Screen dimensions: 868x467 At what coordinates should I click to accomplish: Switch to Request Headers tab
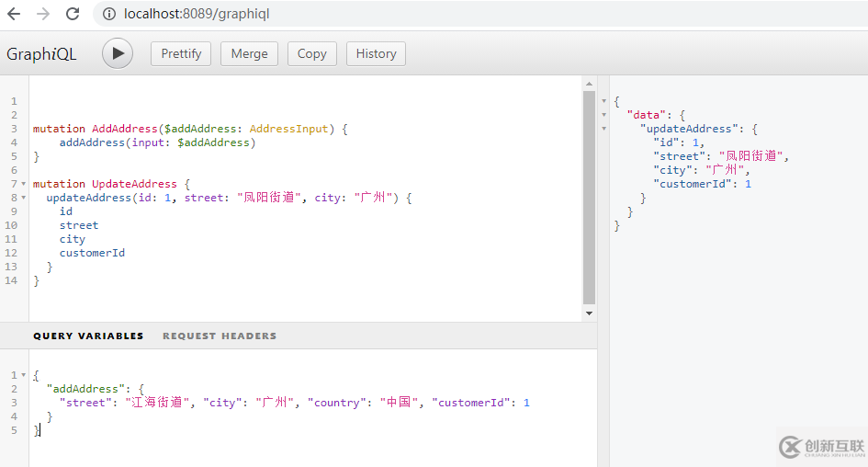point(220,336)
